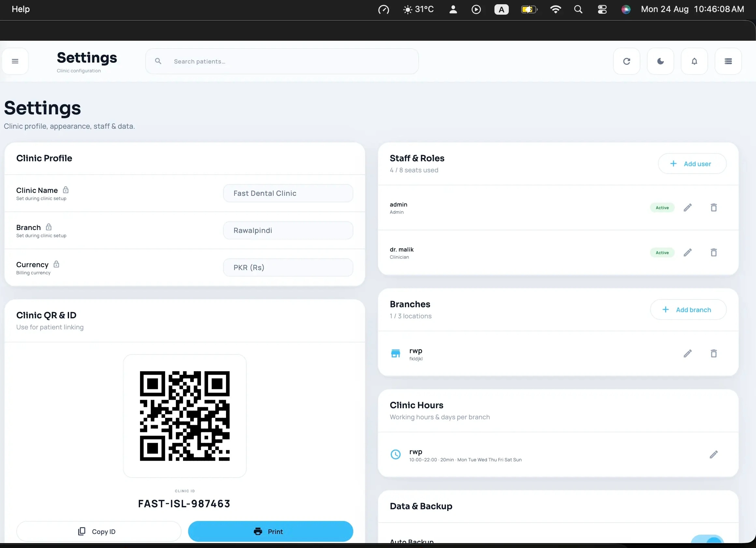Select the admin user name
The width and height of the screenshot is (756, 548).
tap(398, 204)
